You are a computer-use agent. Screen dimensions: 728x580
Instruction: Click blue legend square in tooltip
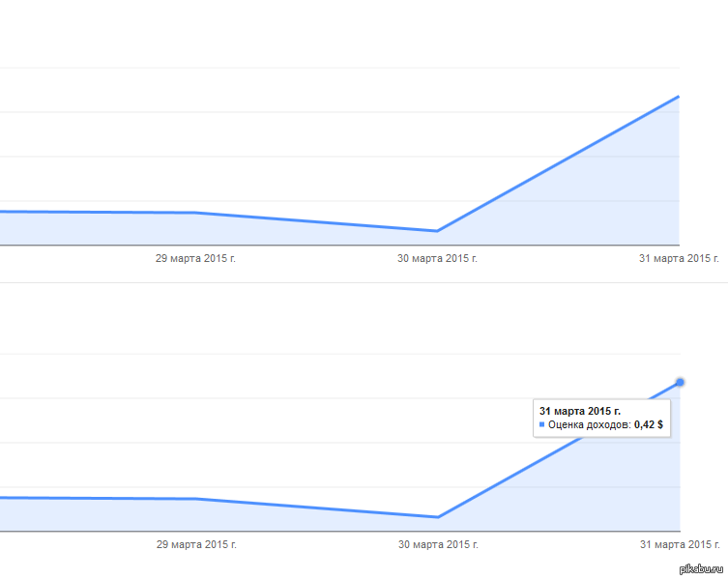pos(541,424)
